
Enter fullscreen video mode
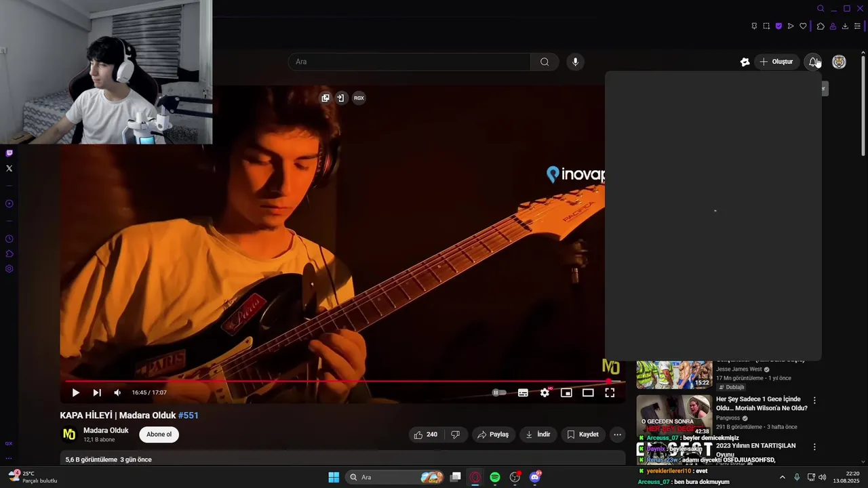[610, 392]
